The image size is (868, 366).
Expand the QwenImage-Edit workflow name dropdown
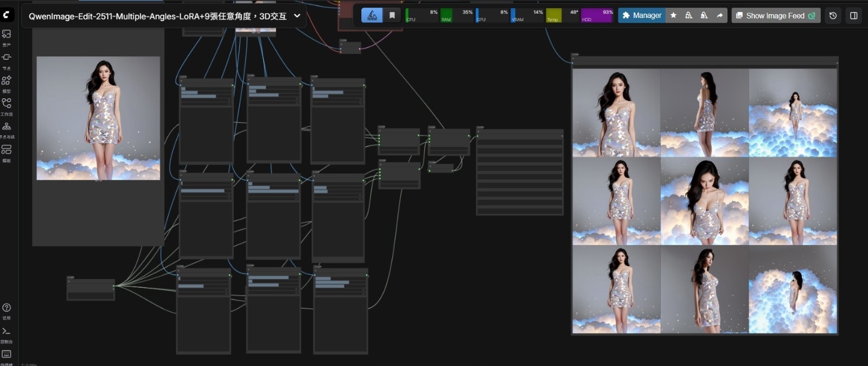[x=297, y=16]
